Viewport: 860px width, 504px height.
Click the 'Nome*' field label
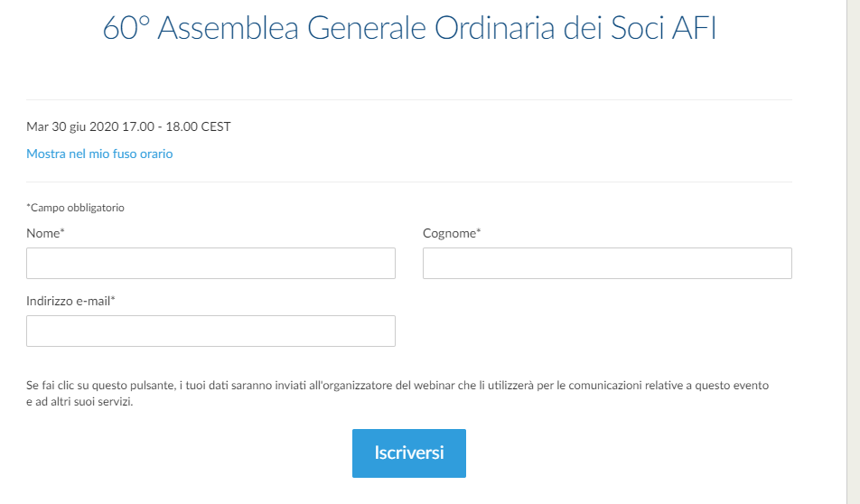tap(45, 233)
